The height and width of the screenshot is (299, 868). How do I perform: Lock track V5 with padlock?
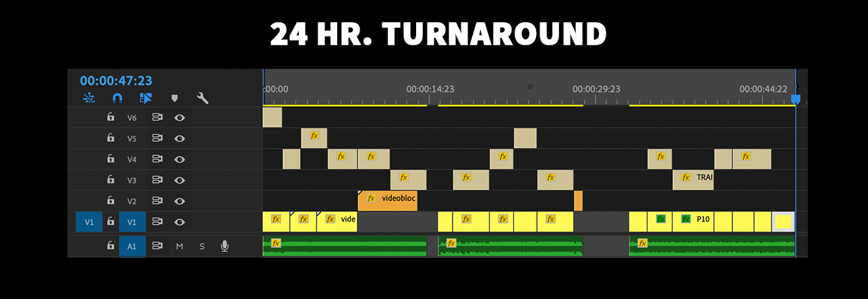[111, 138]
